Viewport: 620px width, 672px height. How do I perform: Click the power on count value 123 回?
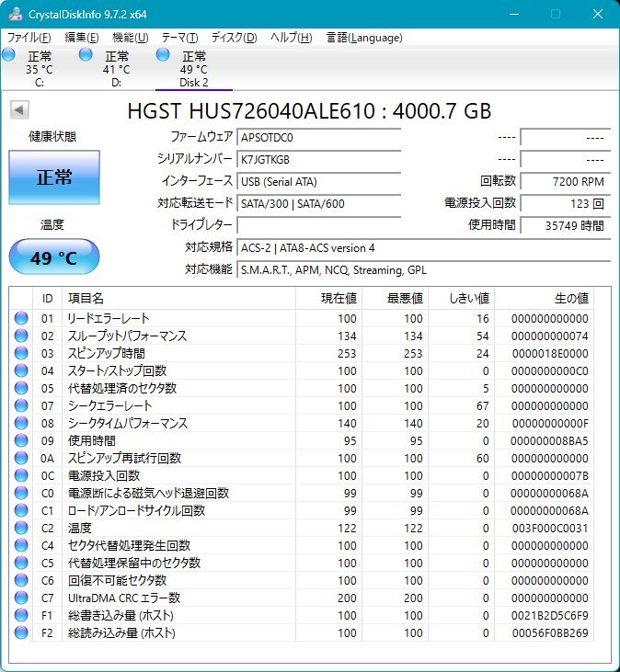click(565, 203)
